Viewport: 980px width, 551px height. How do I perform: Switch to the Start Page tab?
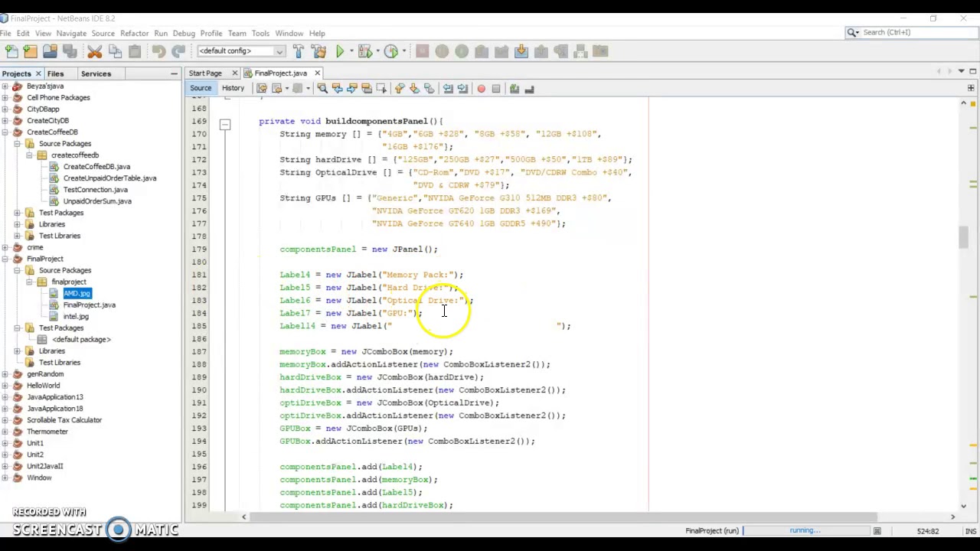click(x=205, y=73)
